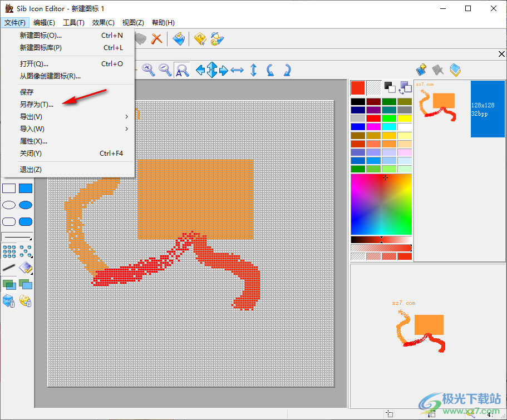Toggle the anti-aliased line option
The height and width of the screenshot is (420, 507).
9,268
